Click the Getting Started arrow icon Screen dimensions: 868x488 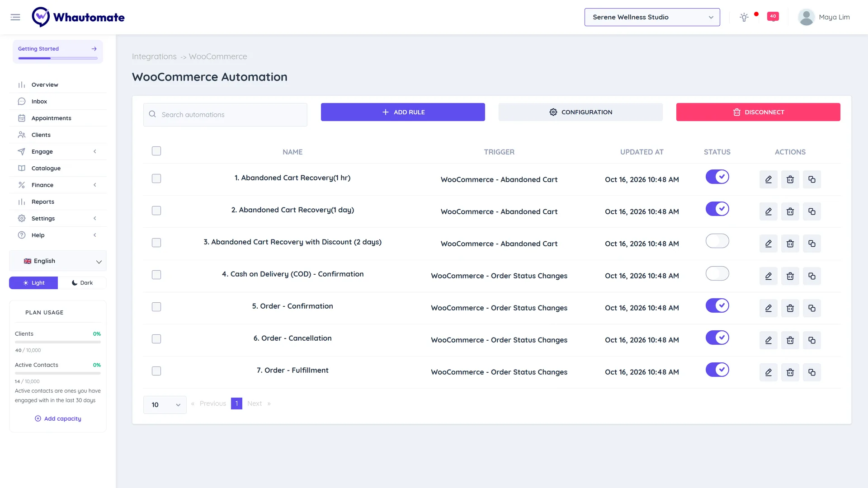click(94, 49)
